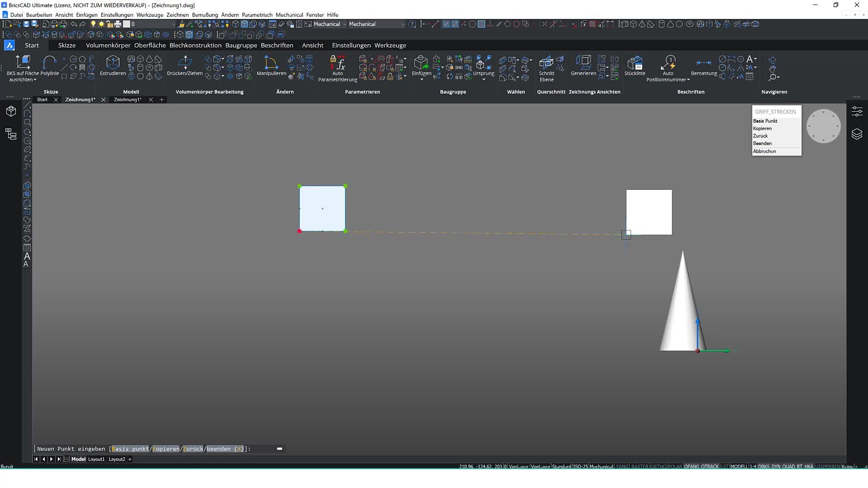Click Kopieren option in command line
This screenshot has height=488, width=868.
click(x=166, y=449)
